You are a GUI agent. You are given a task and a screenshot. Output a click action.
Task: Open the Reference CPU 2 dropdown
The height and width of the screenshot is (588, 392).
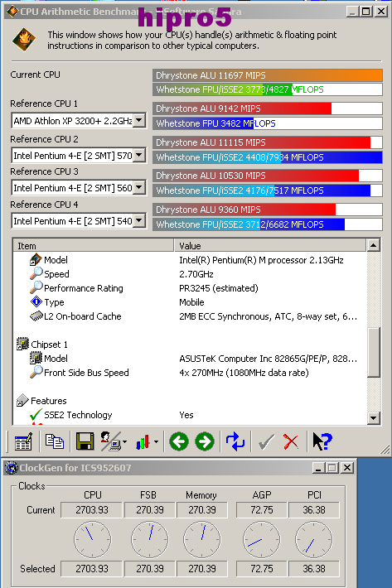point(139,155)
